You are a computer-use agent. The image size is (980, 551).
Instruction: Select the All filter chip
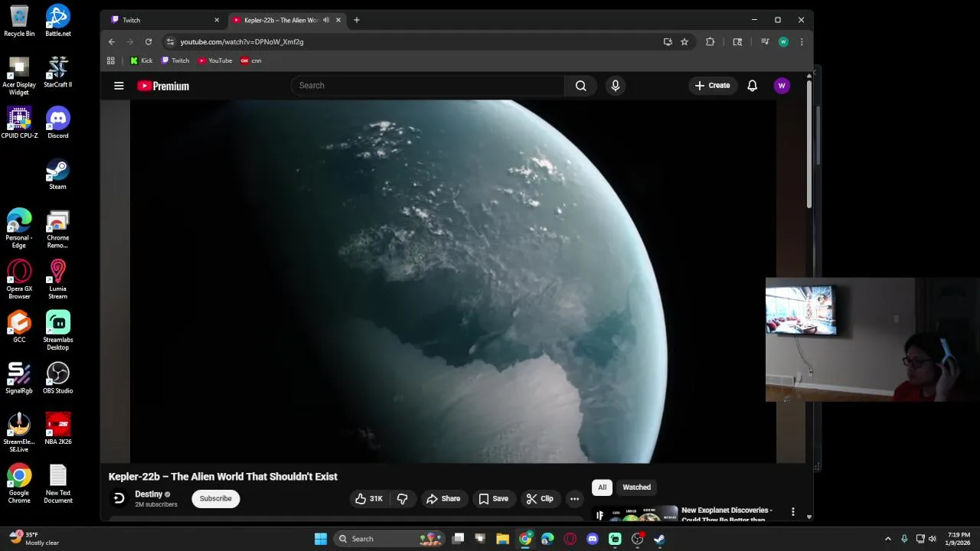point(602,487)
